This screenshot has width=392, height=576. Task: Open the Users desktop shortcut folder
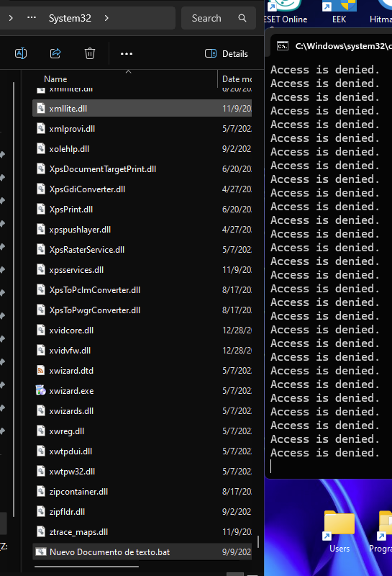tap(339, 531)
